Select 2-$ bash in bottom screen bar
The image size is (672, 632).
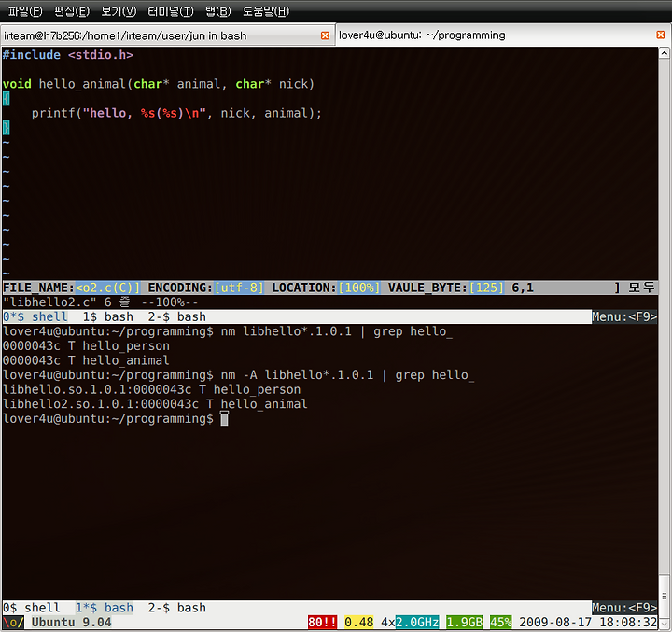pos(177,608)
